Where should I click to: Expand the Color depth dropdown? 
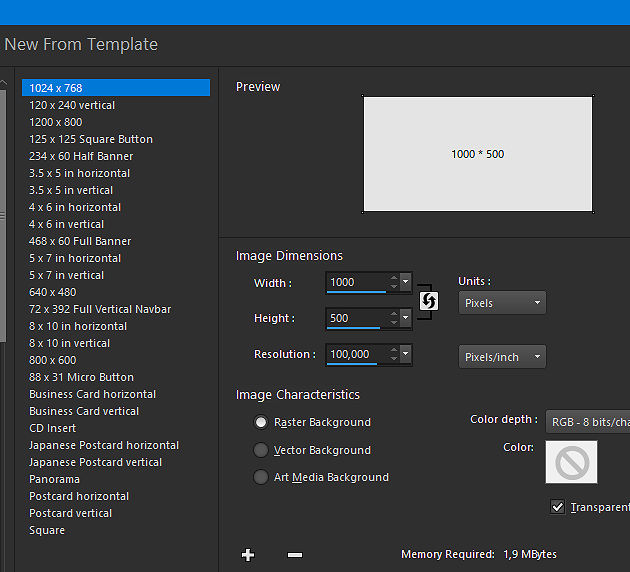pyautogui.click(x=588, y=423)
